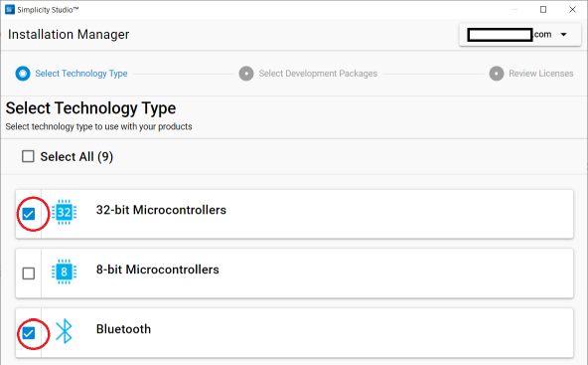Select the 32-bit Microcontrollers card title

click(x=161, y=210)
